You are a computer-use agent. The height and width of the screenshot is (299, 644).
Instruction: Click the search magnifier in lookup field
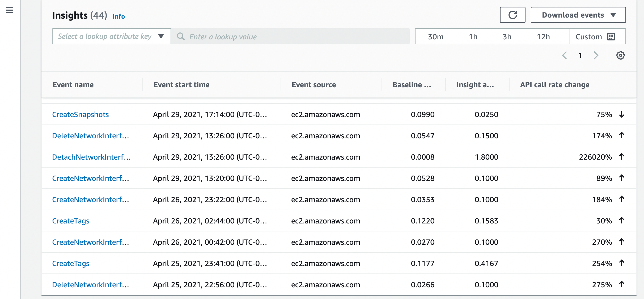pos(181,36)
